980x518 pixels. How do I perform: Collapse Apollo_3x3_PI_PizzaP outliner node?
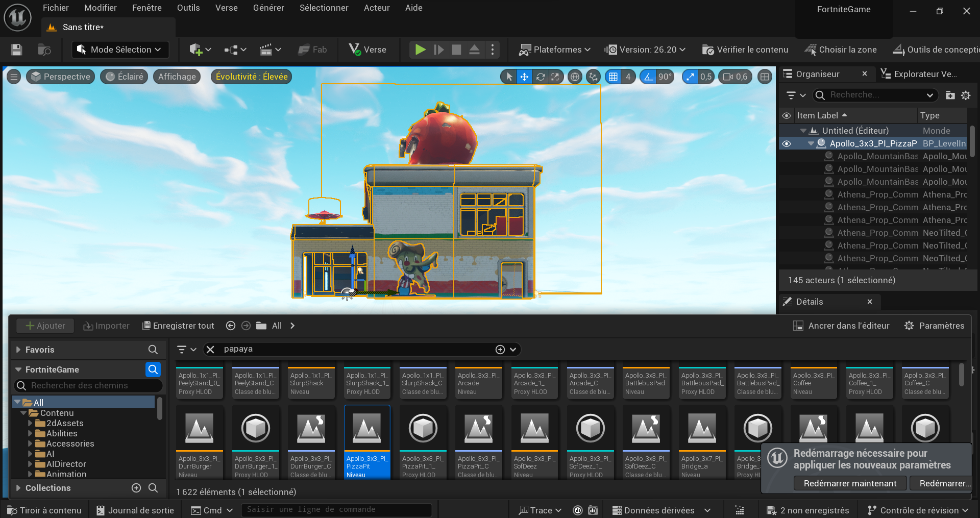[811, 144]
